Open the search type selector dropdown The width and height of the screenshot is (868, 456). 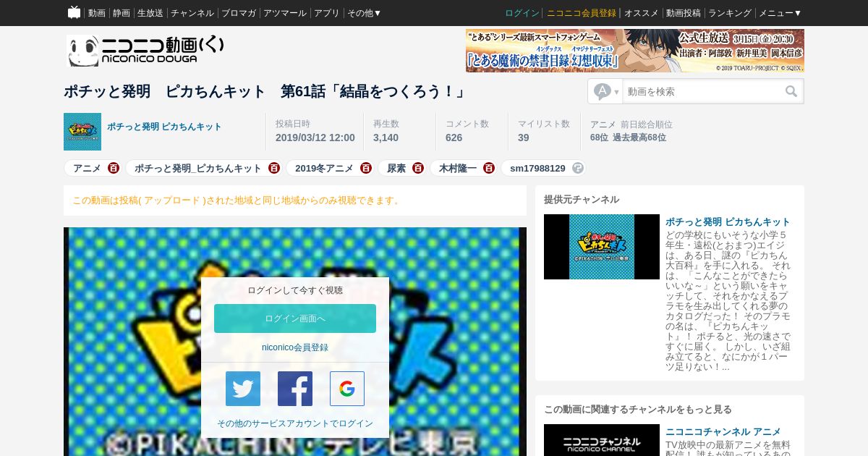(x=606, y=91)
